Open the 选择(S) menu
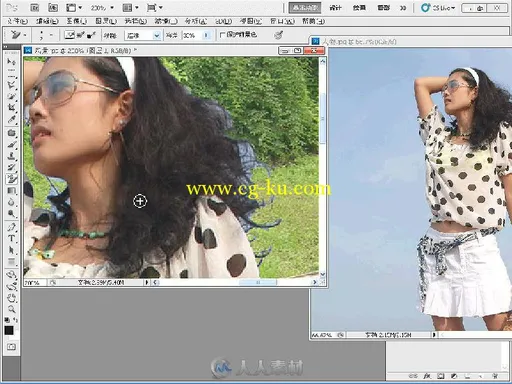Viewport: 512px width, 384px height. coord(136,21)
